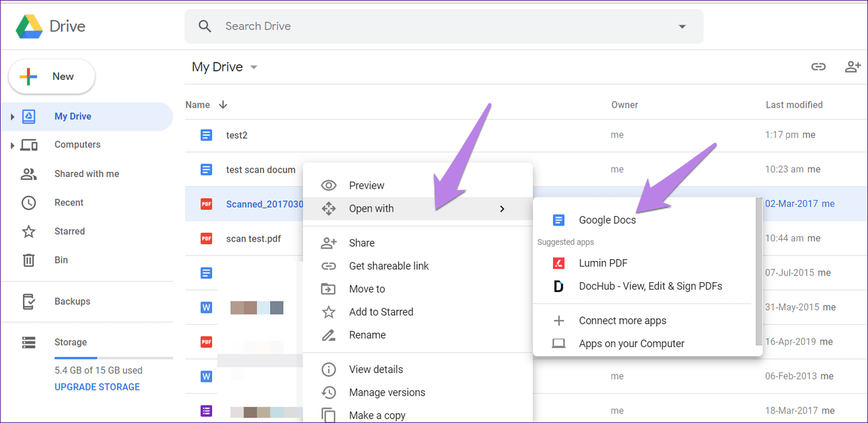The height and width of the screenshot is (423, 868).
Task: Click the Google Drive logo
Action: point(29,26)
